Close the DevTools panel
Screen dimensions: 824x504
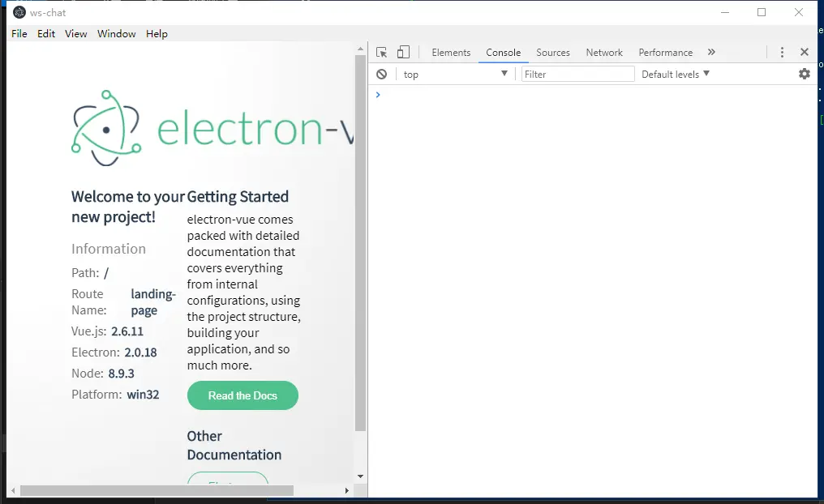(x=804, y=52)
